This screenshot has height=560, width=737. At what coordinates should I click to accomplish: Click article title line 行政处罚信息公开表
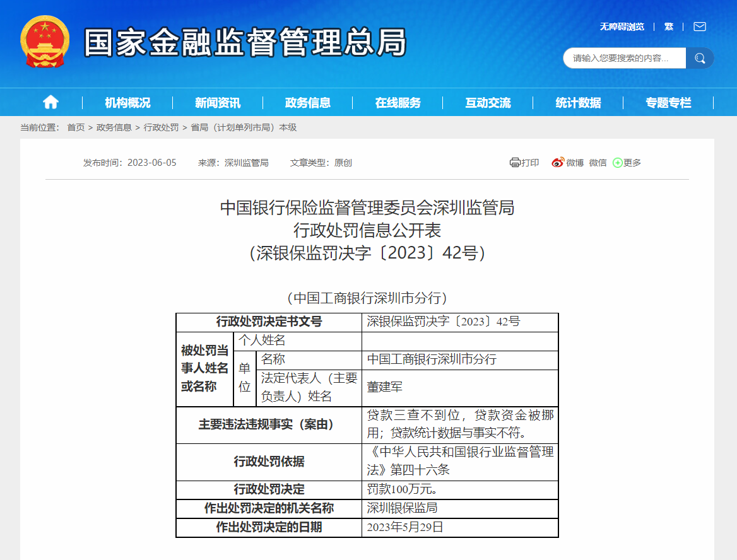click(367, 230)
